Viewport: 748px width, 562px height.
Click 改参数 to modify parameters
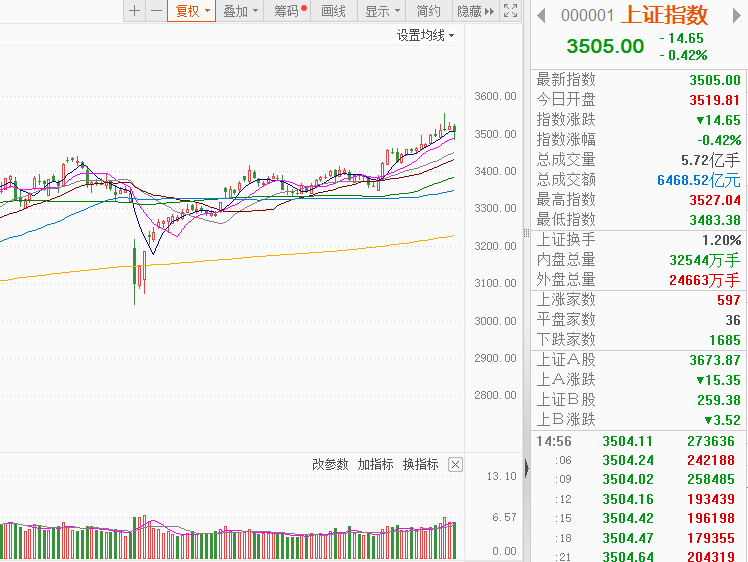pyautogui.click(x=330, y=464)
